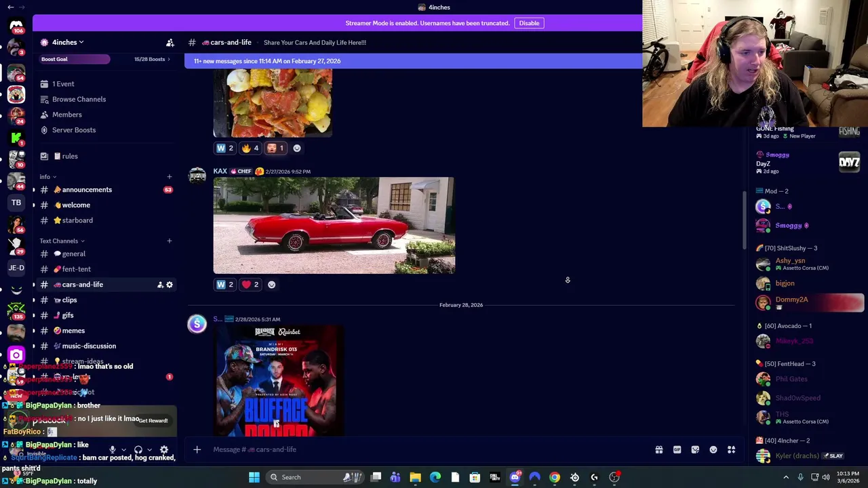Click the invite people icon beside 4inches
The image size is (868, 488).
(x=170, y=43)
